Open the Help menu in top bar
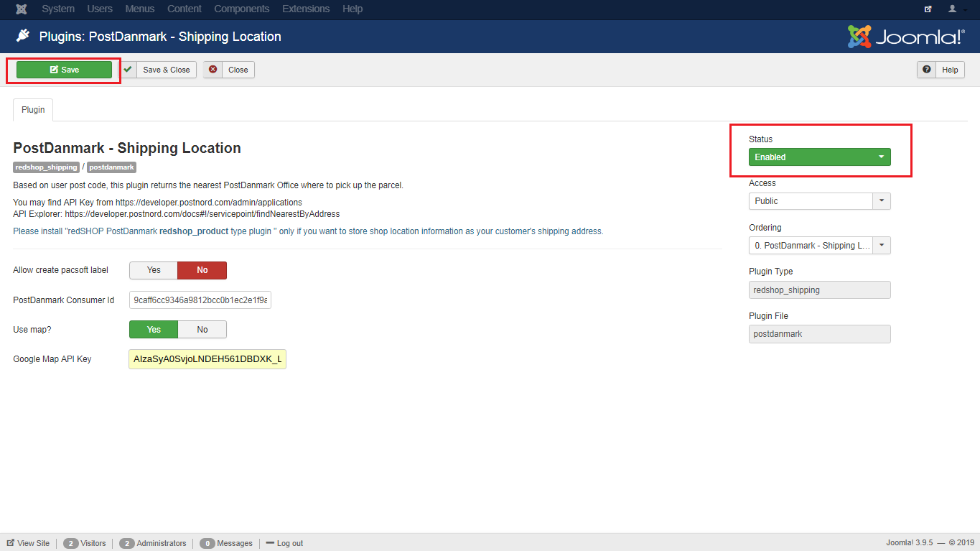This screenshot has width=980, height=551. [353, 9]
